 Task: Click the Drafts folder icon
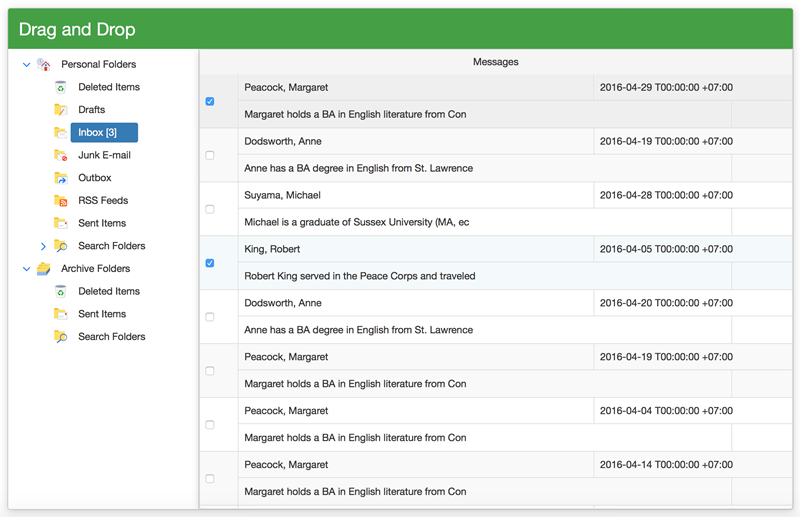(x=61, y=110)
